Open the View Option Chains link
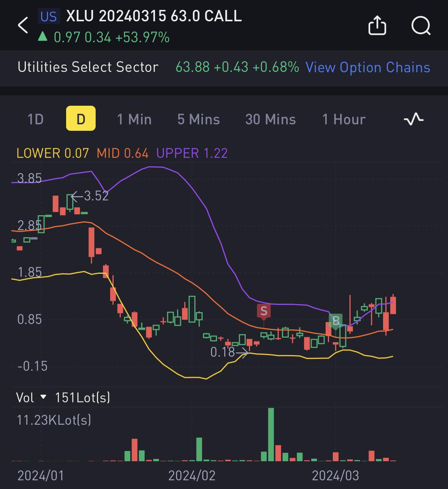The height and width of the screenshot is (489, 448). pos(368,67)
